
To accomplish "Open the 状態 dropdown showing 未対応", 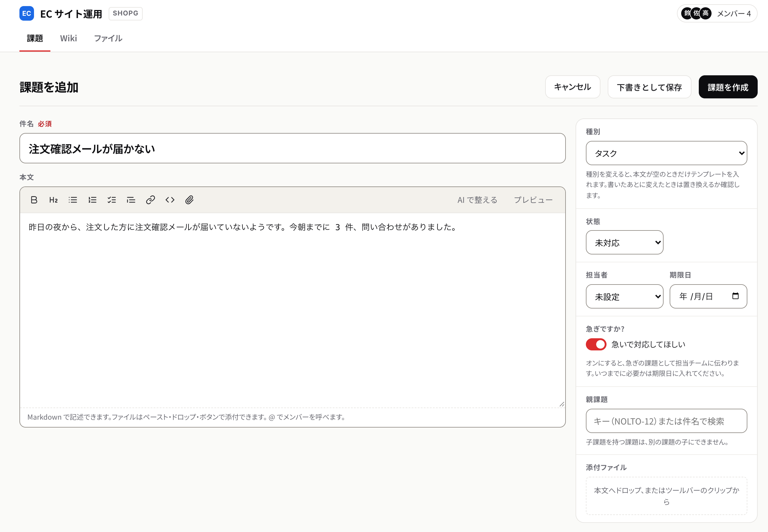I will [x=624, y=242].
